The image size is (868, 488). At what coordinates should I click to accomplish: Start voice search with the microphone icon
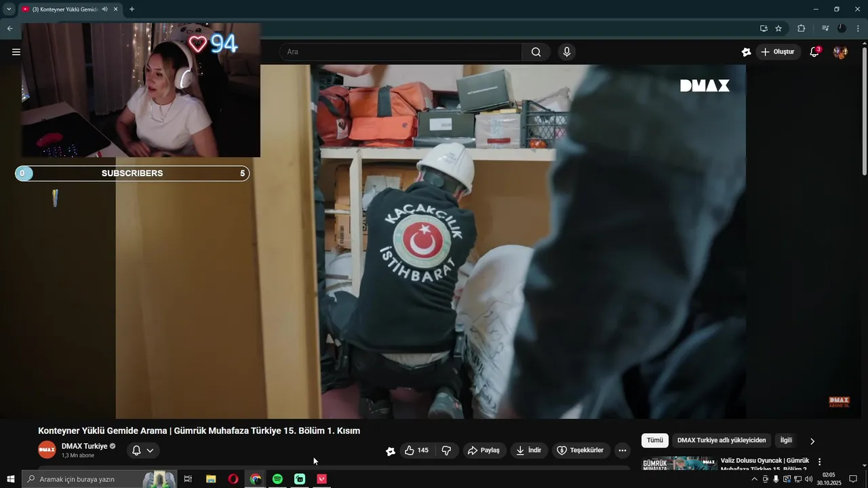point(567,52)
